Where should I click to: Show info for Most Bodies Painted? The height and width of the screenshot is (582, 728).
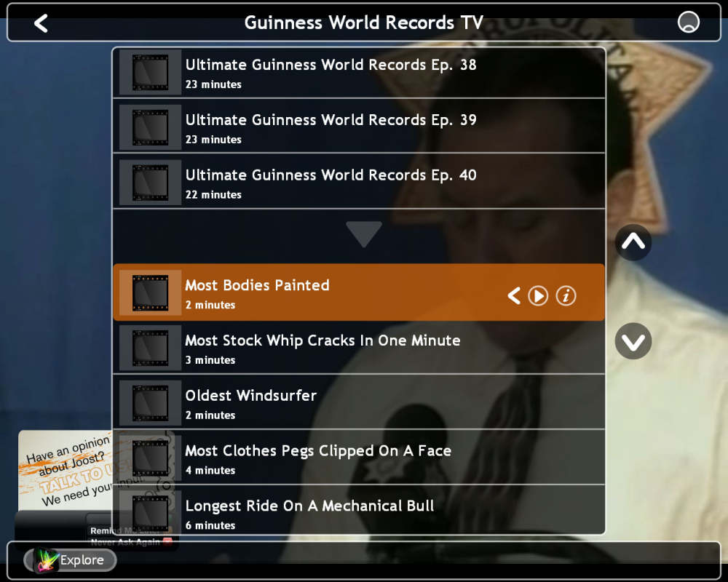coord(566,295)
